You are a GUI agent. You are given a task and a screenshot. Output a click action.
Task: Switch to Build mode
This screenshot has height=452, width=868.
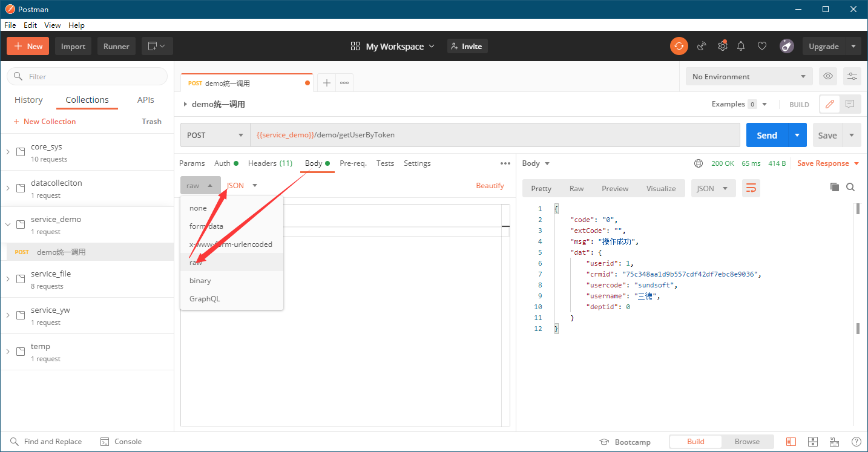tap(695, 442)
